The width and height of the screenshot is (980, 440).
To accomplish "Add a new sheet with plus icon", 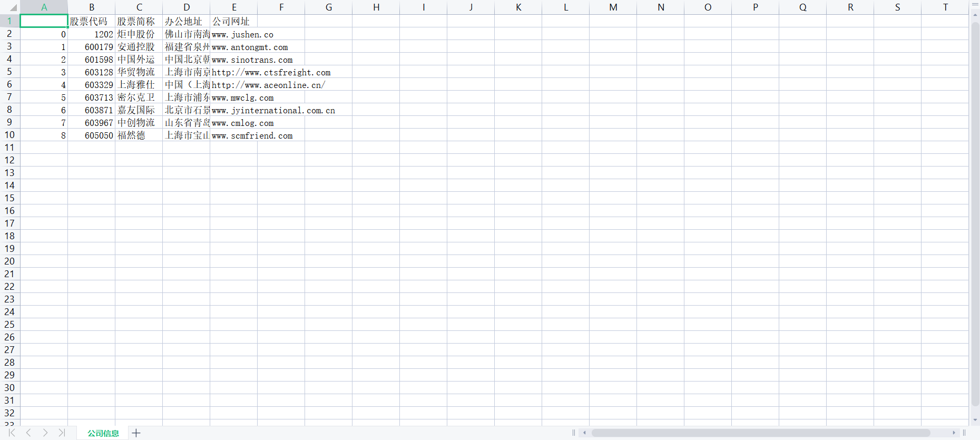I will pos(136,433).
